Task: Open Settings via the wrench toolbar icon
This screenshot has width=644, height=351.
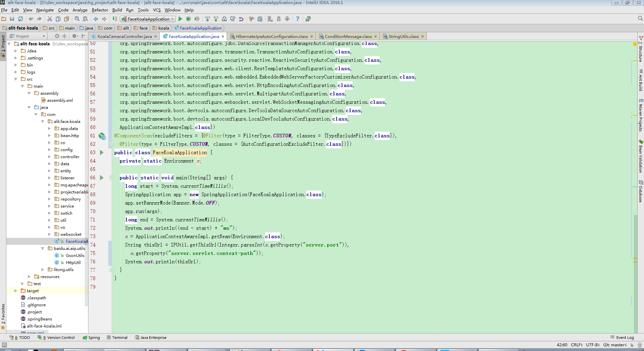Action: 251,19
